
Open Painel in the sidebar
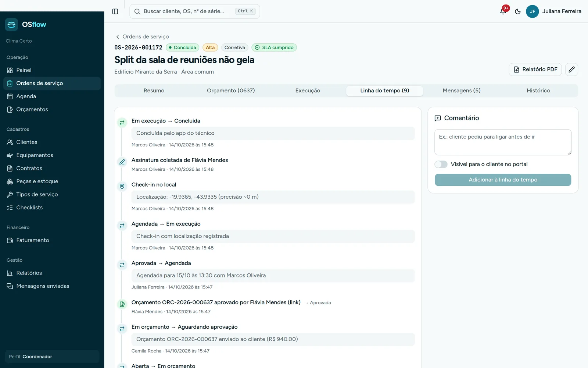(x=52, y=70)
